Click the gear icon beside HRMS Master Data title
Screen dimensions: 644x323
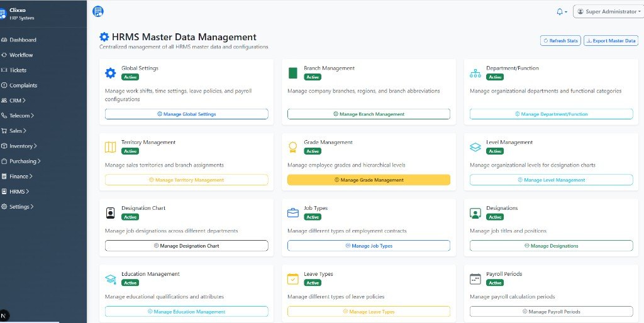click(104, 37)
